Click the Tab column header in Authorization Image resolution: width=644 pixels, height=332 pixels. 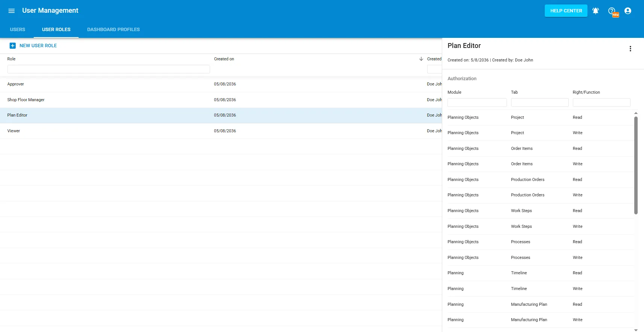coord(514,92)
